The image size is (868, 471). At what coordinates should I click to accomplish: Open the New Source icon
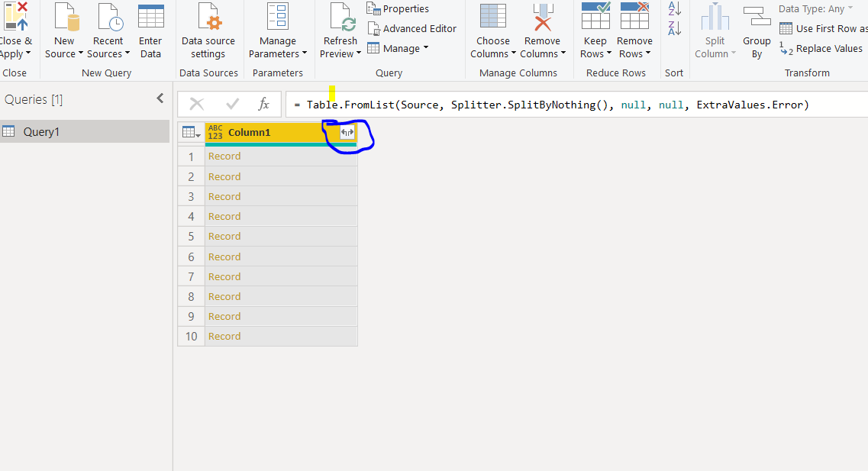(67, 16)
